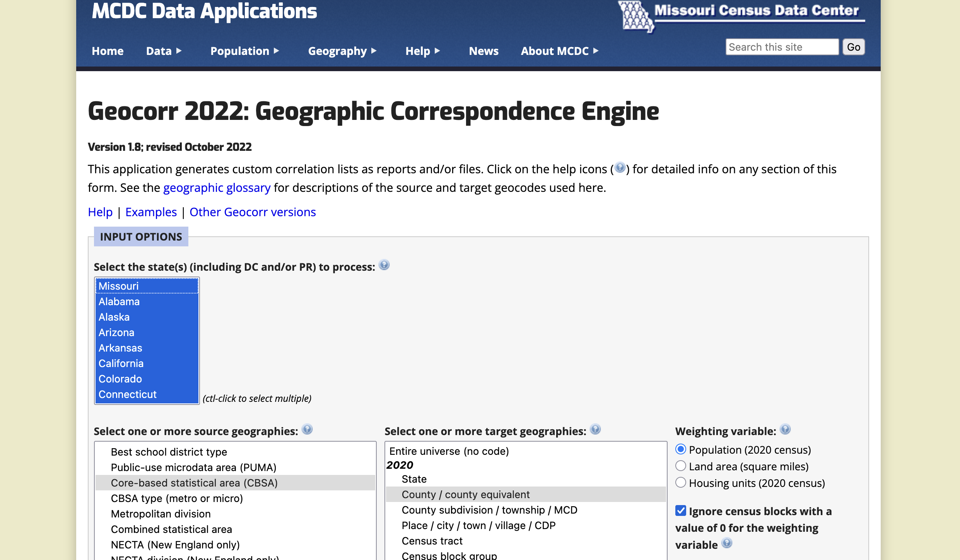The height and width of the screenshot is (560, 960).
Task: Choose Census tract as target geography
Action: (x=432, y=541)
